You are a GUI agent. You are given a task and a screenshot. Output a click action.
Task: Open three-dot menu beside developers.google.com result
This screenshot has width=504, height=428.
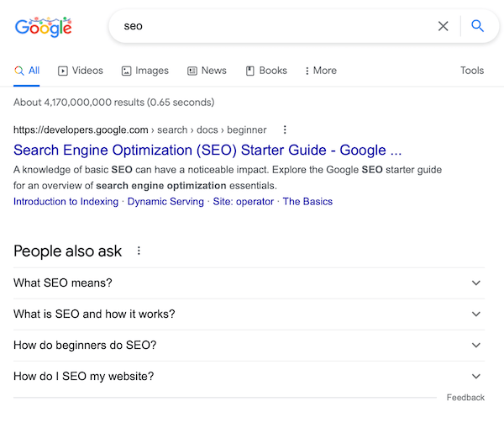(285, 129)
